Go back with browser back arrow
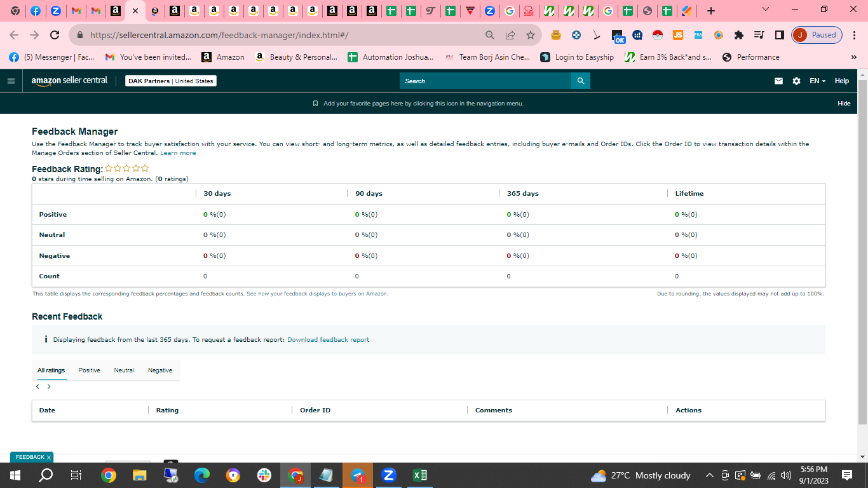Image resolution: width=868 pixels, height=488 pixels. tap(14, 35)
